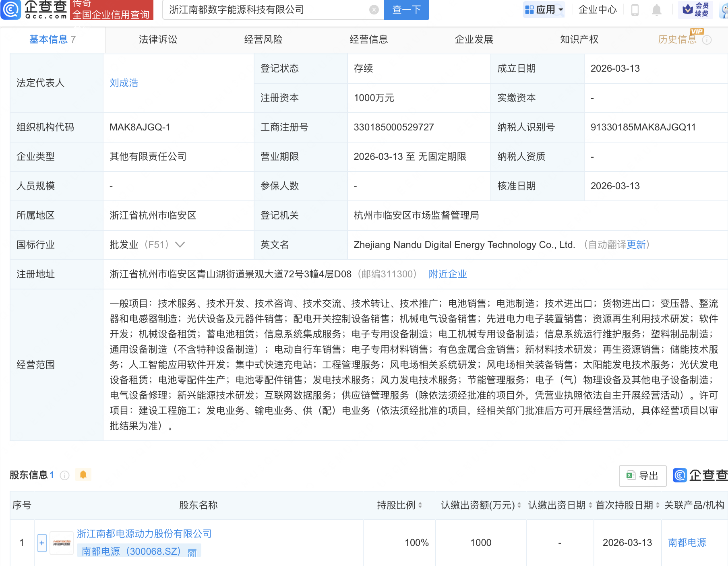This screenshot has height=566, width=728.
Task: Switch to the 知识产权 tab
Action: pyautogui.click(x=579, y=39)
